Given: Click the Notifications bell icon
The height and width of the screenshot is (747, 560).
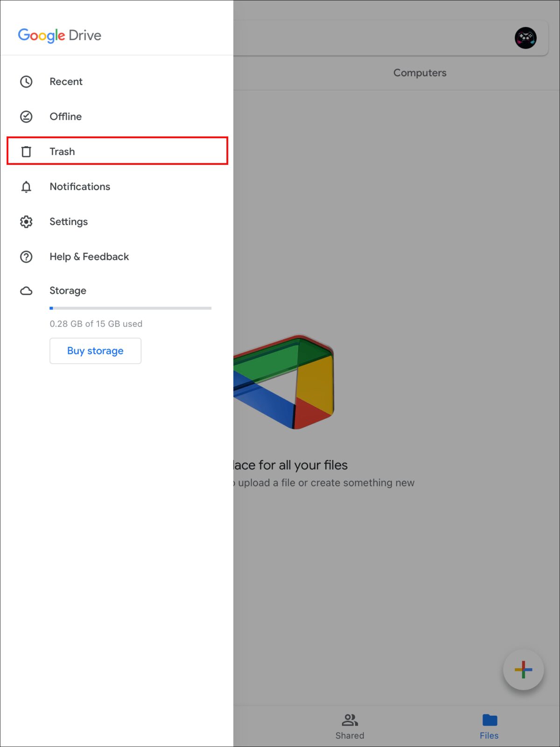Looking at the screenshot, I should coord(26,187).
